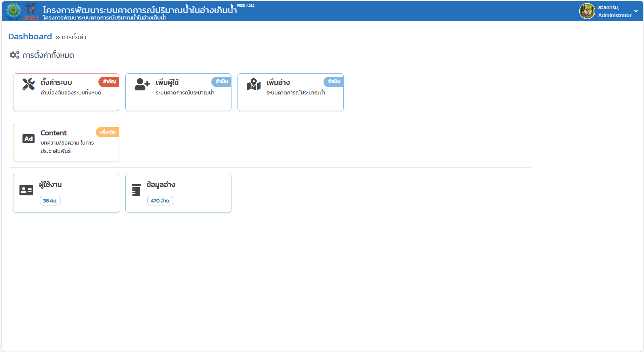Click the Ad content icon
644x352 pixels.
(29, 139)
